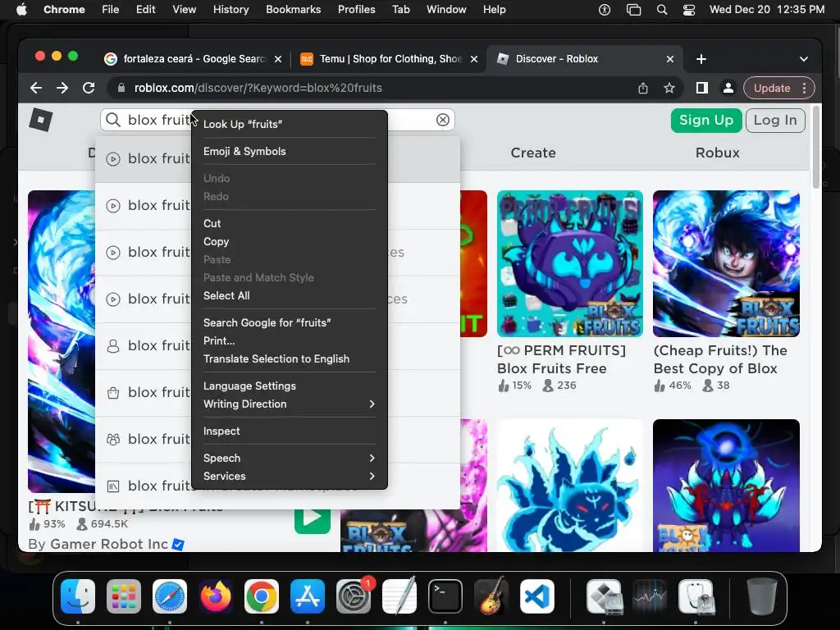Choose Look Up "fruits" in context menu
Screen dimensions: 840x630
(x=290, y=125)
